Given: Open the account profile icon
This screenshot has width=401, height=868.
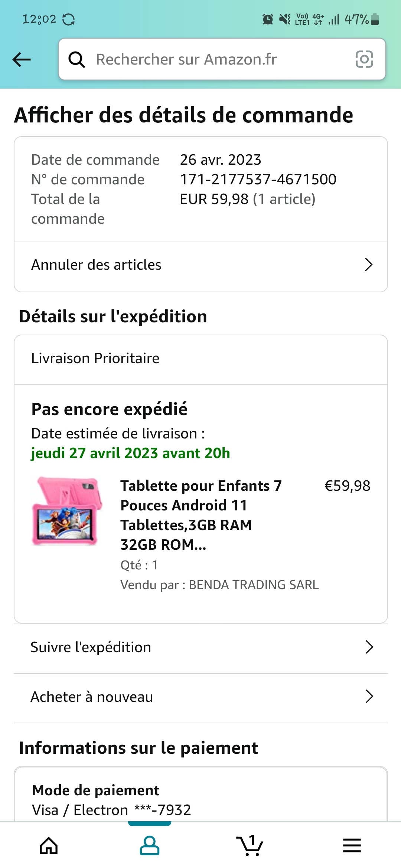Looking at the screenshot, I should pos(150,846).
